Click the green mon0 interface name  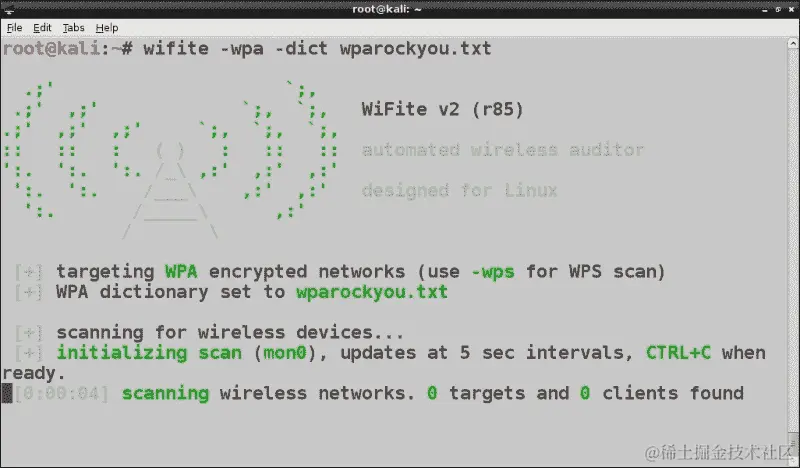(x=285, y=353)
